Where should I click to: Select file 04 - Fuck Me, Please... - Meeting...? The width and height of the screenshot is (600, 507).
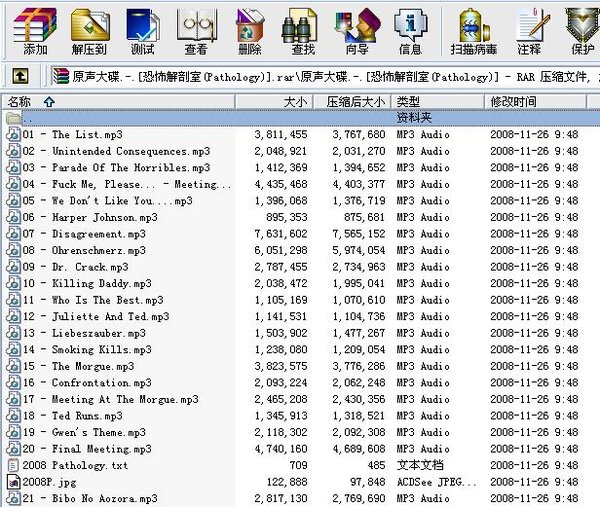(127, 184)
